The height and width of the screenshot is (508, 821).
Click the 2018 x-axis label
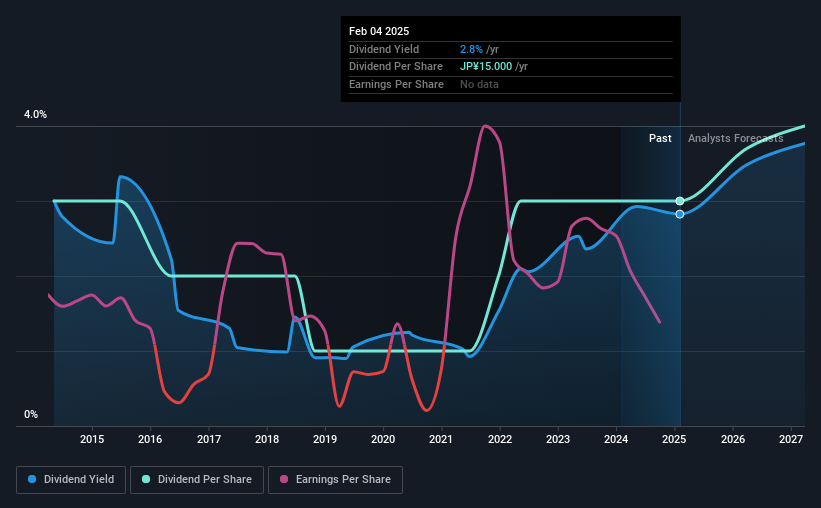coord(267,439)
